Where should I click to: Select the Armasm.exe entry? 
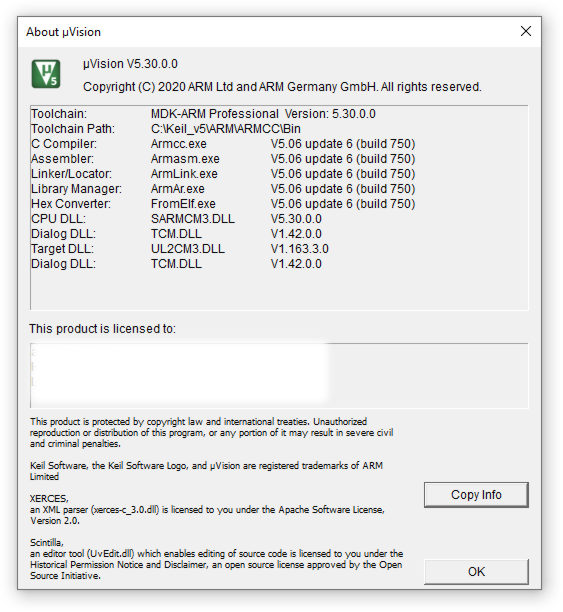click(185, 159)
